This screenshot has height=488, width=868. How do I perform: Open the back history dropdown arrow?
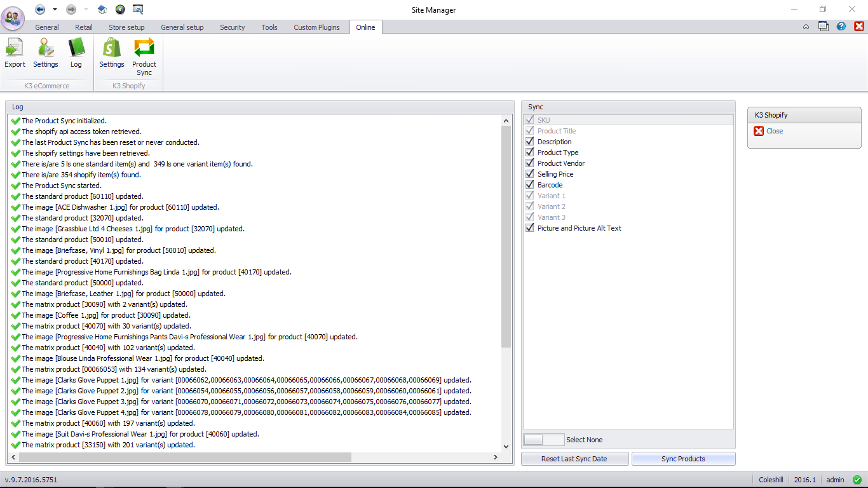pos(55,10)
